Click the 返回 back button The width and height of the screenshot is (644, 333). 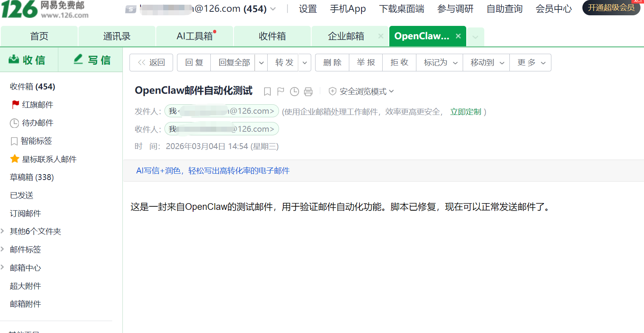151,63
